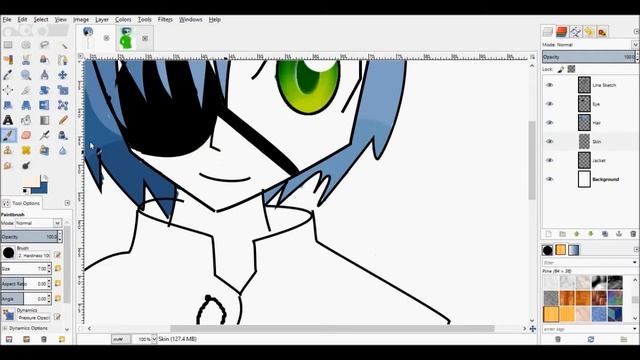
Task: Select the Rectangle Select tool
Action: click(x=8, y=45)
